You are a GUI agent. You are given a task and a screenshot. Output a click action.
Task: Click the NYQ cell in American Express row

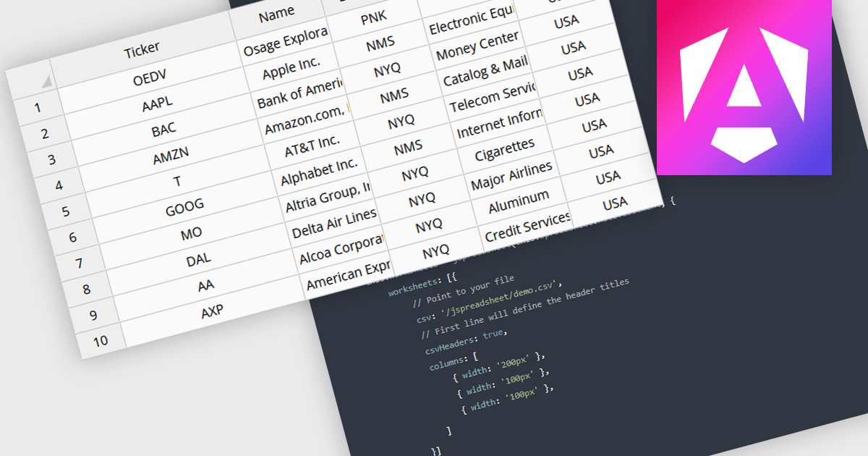point(436,251)
